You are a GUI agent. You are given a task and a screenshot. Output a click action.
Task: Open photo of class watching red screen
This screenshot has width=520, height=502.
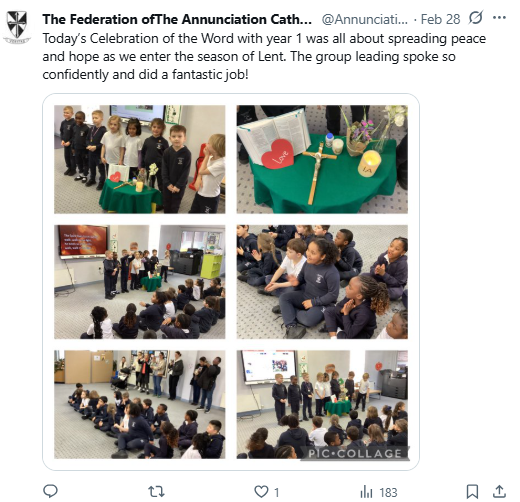(140, 282)
